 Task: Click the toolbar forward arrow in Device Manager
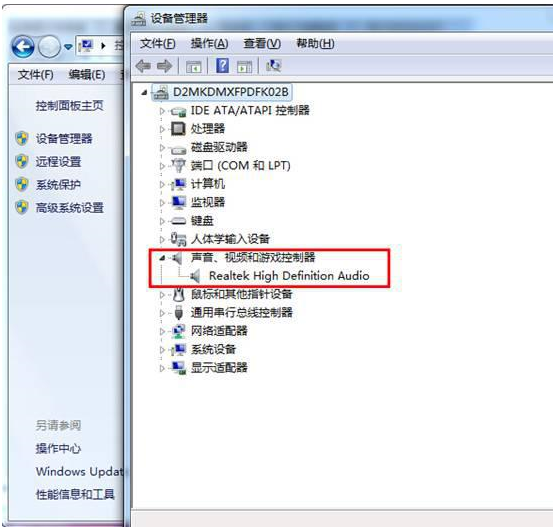(x=164, y=66)
